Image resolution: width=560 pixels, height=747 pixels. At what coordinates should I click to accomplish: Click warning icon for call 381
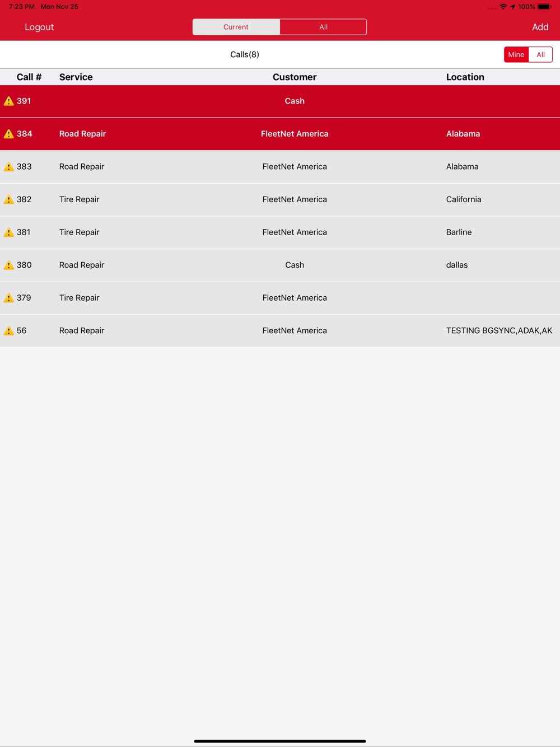coord(8,232)
